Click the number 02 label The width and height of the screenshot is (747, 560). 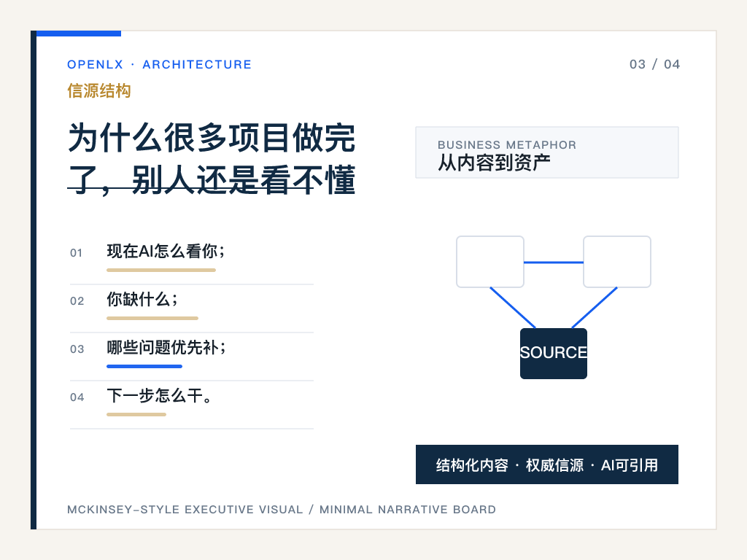pos(77,301)
